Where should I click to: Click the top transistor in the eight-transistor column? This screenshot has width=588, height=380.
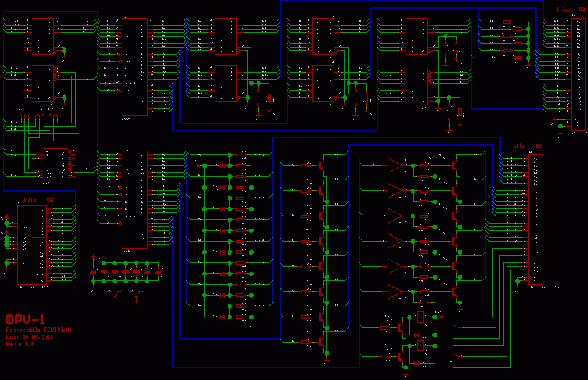[324, 165]
